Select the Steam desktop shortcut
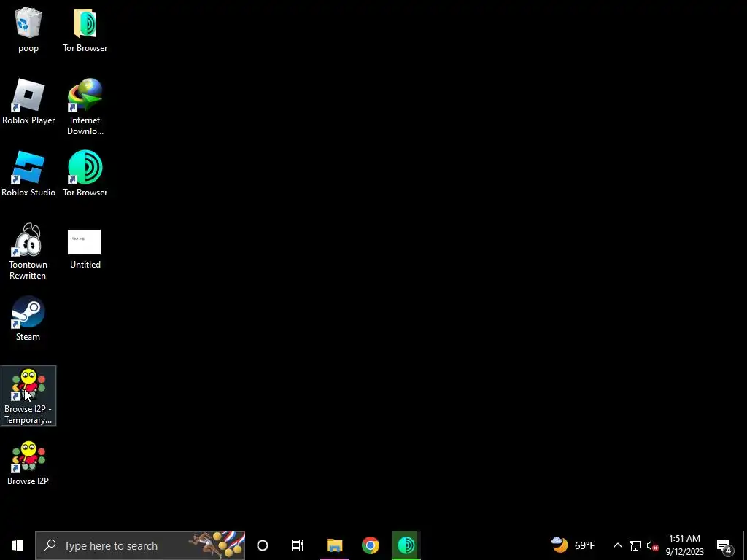 [28, 318]
